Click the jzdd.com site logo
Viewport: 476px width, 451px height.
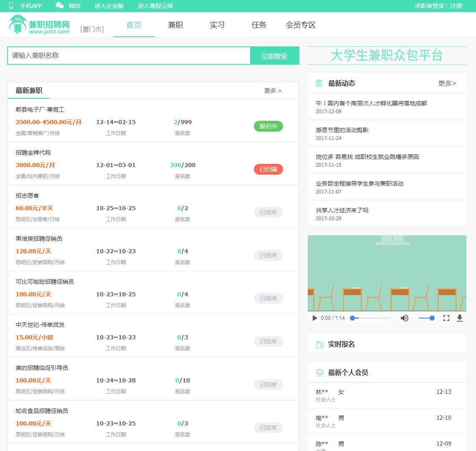[x=39, y=25]
